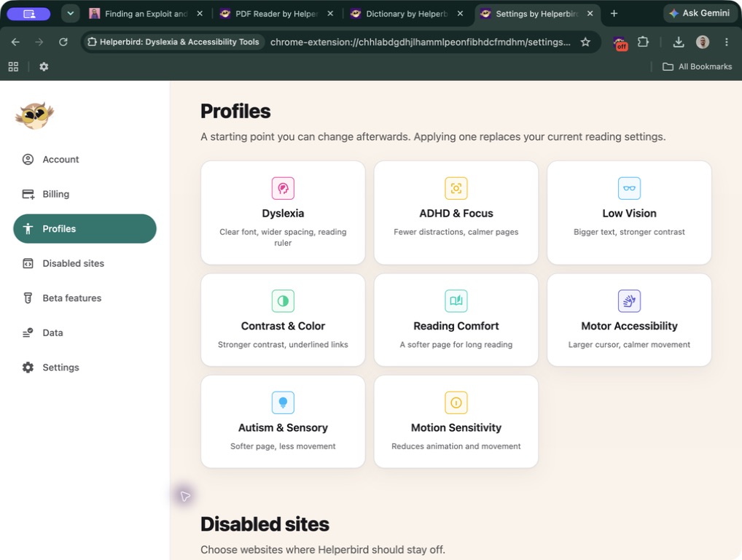Screen dimensions: 742x560
Task: Apply the Low Vision profile
Action: coord(629,212)
